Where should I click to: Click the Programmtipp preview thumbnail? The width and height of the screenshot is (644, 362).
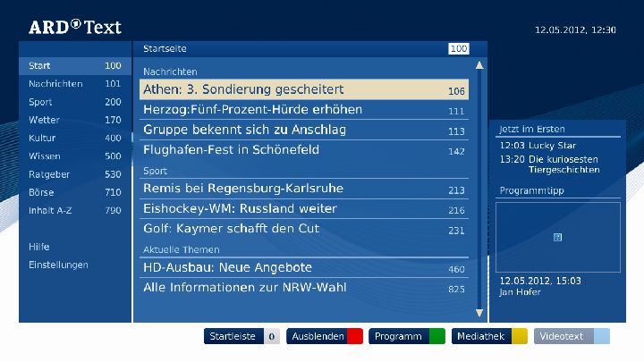pos(557,237)
